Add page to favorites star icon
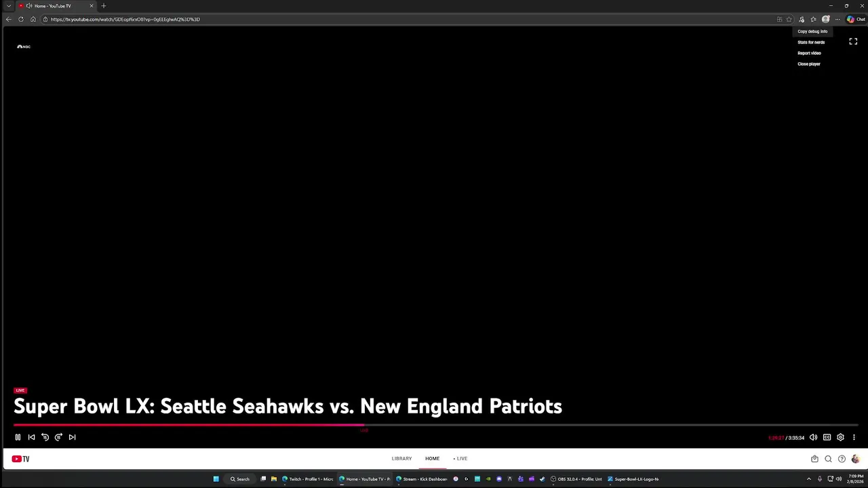This screenshot has width=868, height=488. pos(789,19)
